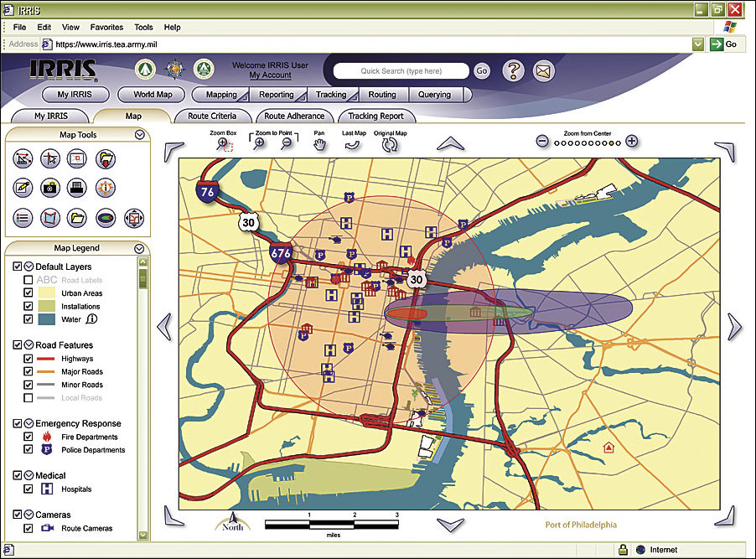Click the camera snapshot map tool

[50, 188]
